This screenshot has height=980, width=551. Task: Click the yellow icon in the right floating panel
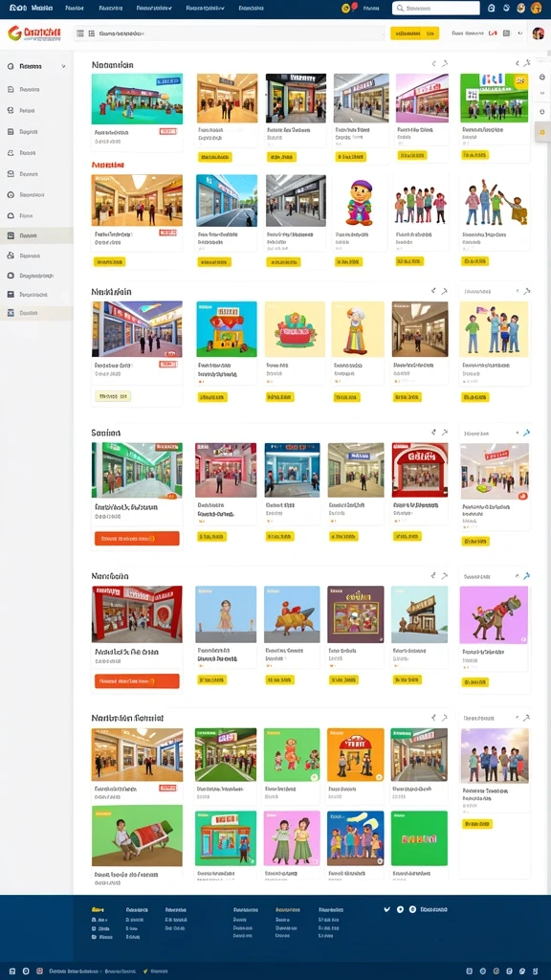pos(541,132)
